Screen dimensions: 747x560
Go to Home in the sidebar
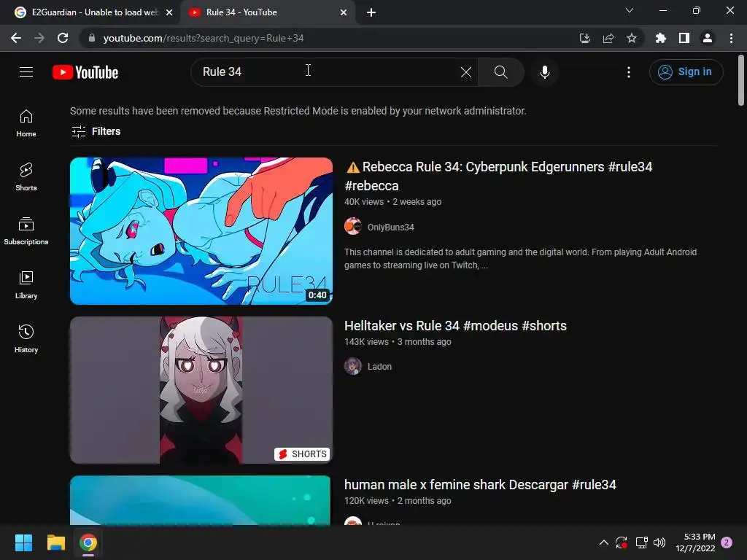click(26, 123)
